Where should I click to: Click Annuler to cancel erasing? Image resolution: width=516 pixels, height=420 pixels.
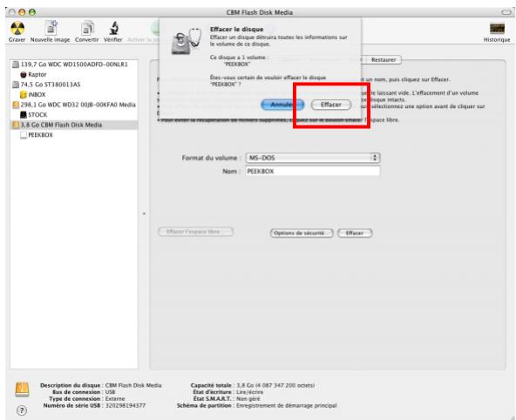pyautogui.click(x=282, y=105)
